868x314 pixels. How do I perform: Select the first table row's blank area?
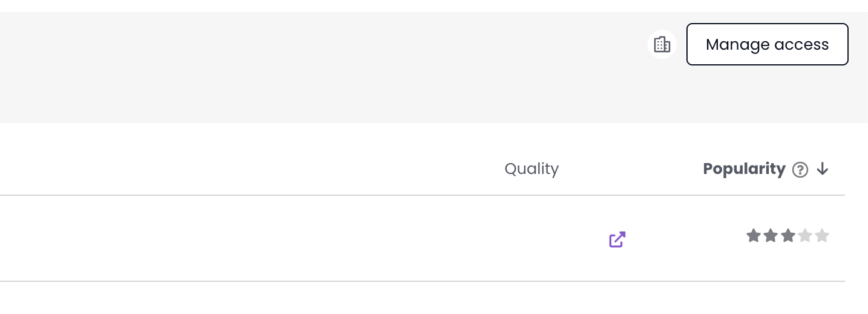242,239
